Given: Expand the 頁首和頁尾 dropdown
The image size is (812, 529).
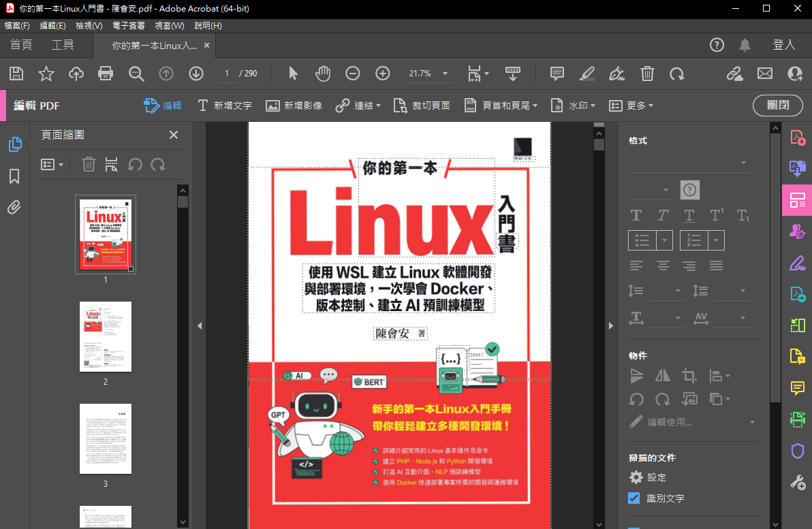Looking at the screenshot, I should pos(501,106).
